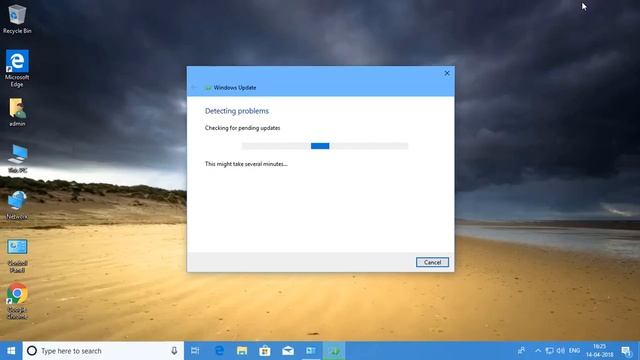Select the This PC desktop icon
This screenshot has height=360, width=640.
pyautogui.click(x=18, y=159)
